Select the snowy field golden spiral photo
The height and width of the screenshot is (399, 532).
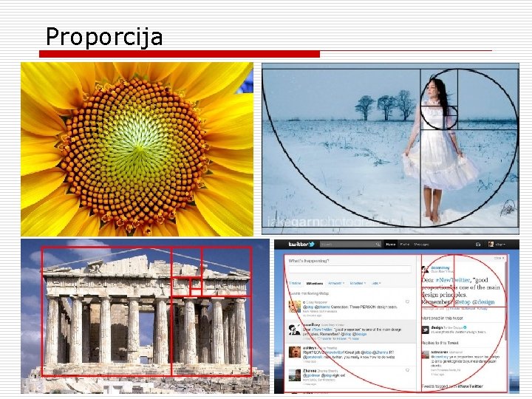(390, 149)
